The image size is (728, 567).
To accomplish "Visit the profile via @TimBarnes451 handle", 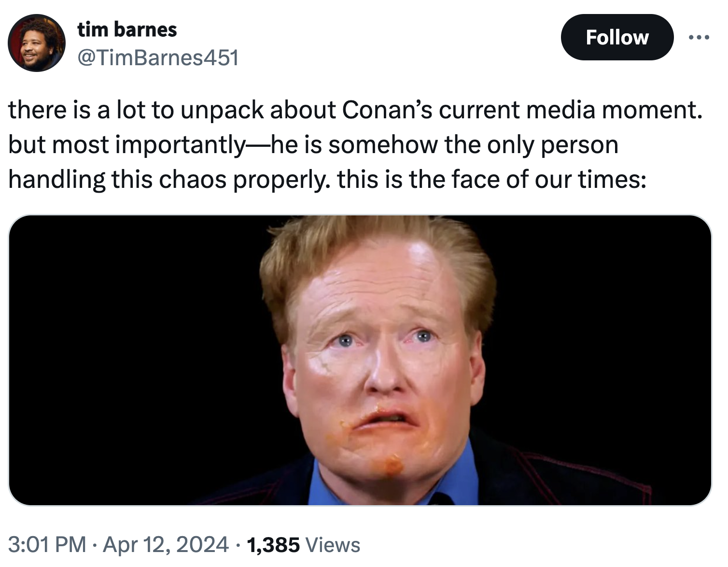I will [157, 58].
